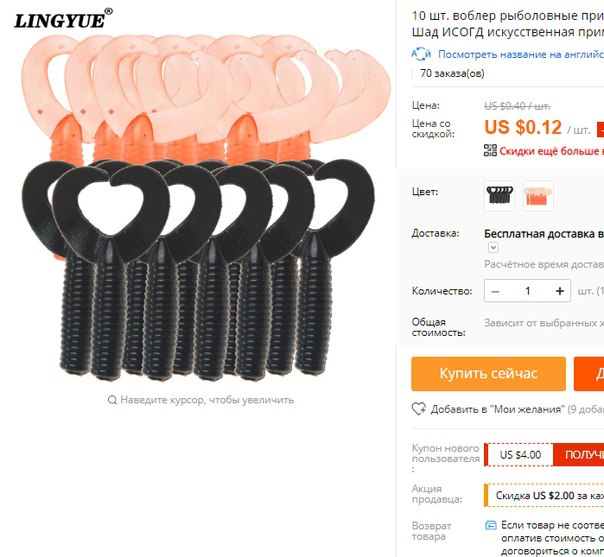Select the black lure color option
The height and width of the screenshot is (557, 604).
coord(500,196)
